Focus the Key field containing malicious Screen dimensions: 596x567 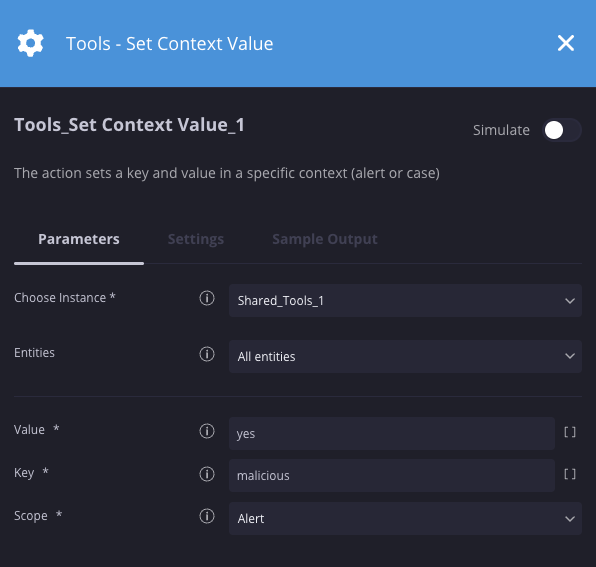[x=392, y=475]
